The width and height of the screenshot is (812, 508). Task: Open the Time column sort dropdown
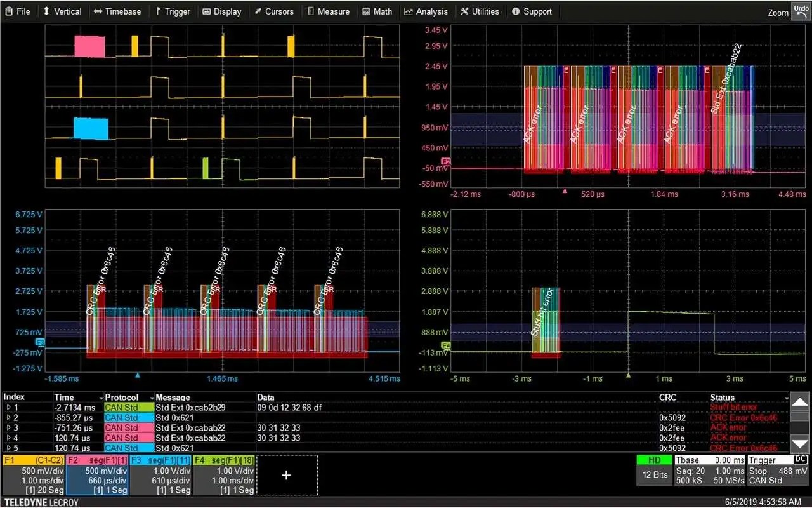100,397
